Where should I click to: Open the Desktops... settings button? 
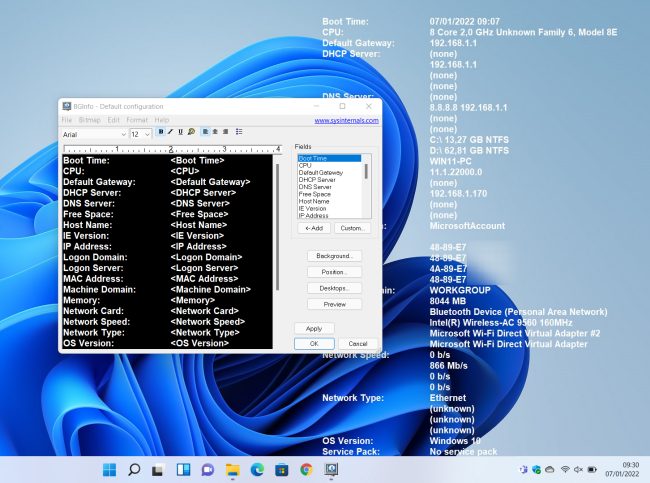click(334, 288)
